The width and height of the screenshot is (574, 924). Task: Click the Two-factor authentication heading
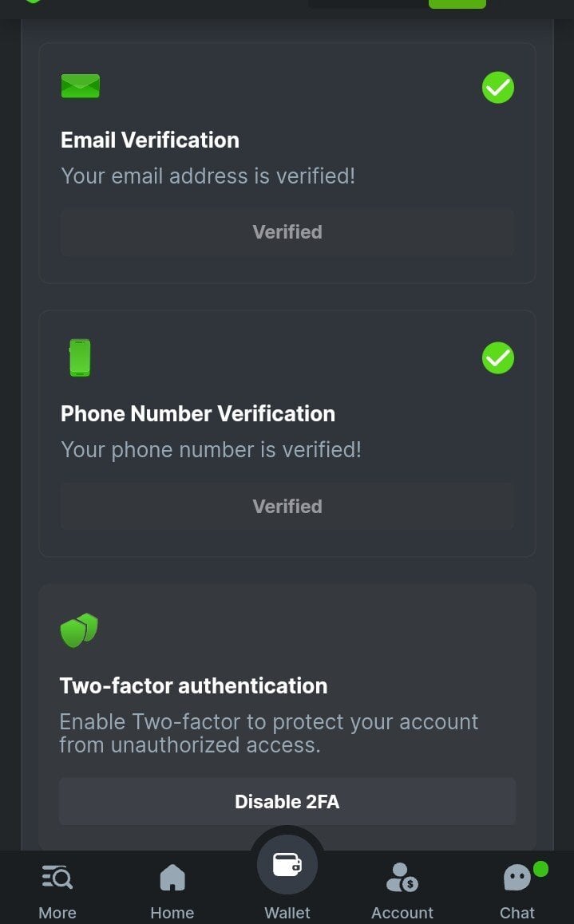pyautogui.click(x=193, y=686)
